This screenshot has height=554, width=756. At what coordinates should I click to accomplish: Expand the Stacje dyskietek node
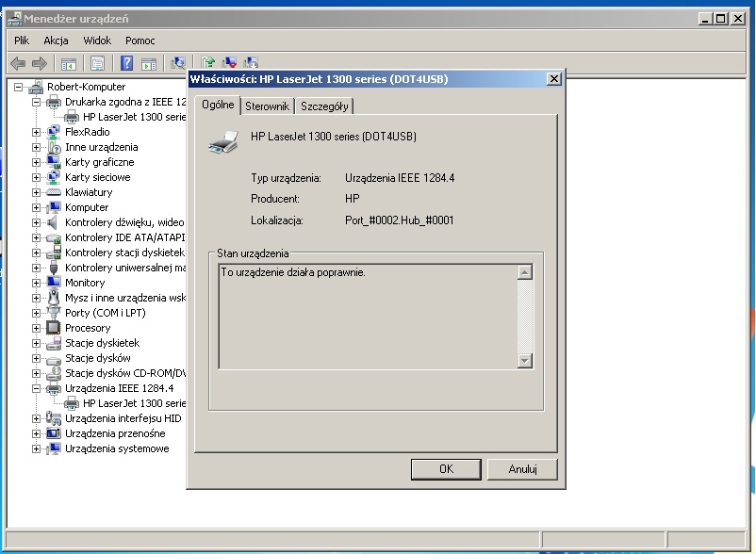click(x=36, y=343)
